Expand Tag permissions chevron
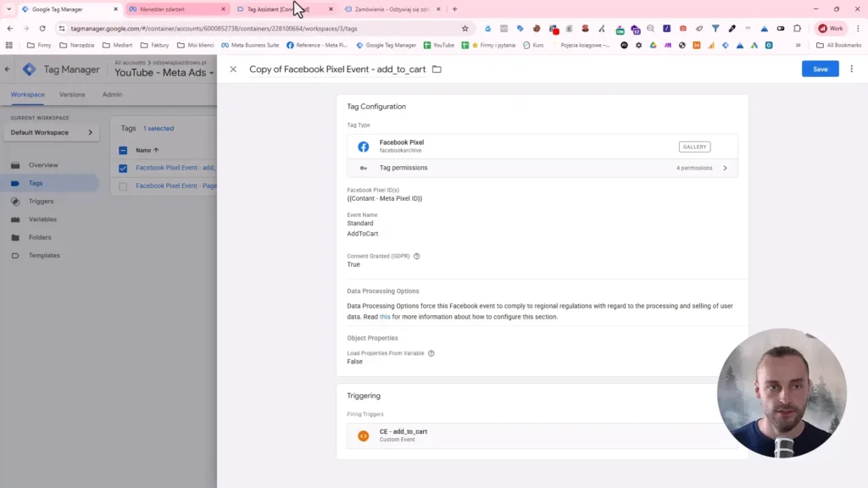Image resolution: width=868 pixels, height=488 pixels. [725, 169]
